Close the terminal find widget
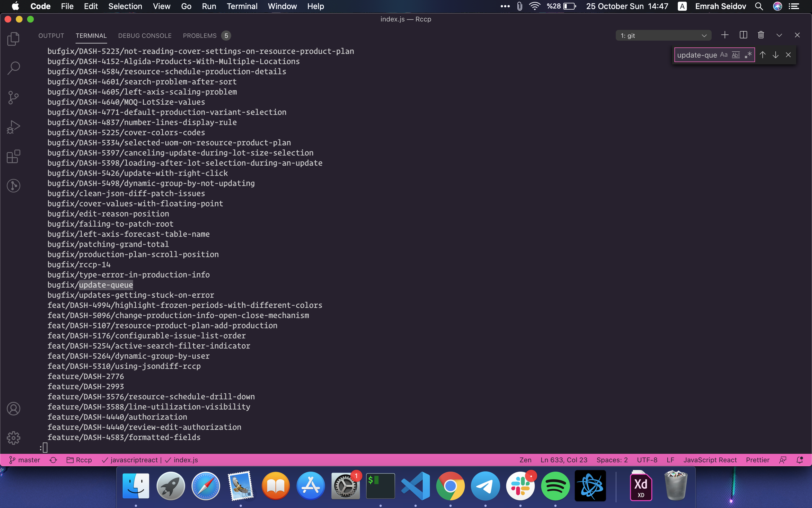Image resolution: width=812 pixels, height=508 pixels. point(788,55)
